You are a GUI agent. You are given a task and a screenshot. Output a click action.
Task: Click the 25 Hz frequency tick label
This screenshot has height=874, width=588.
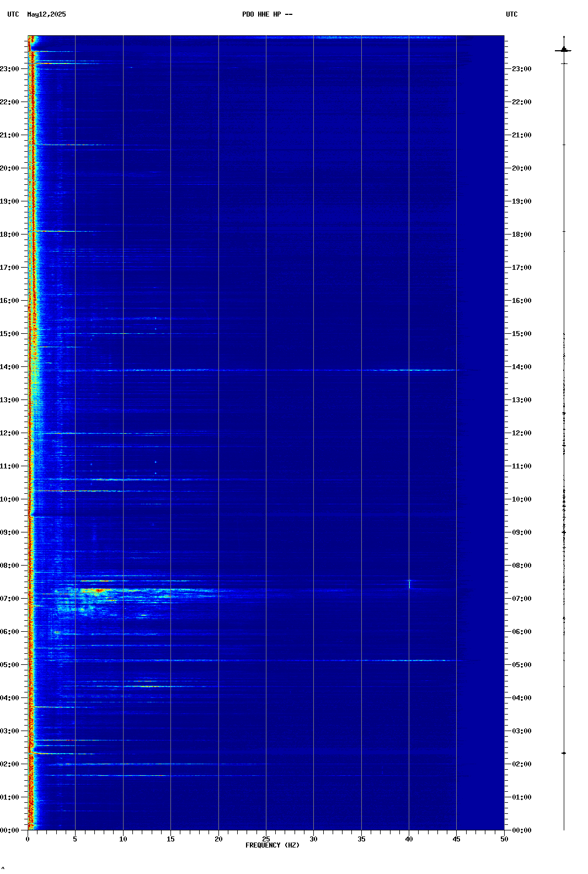pos(266,839)
